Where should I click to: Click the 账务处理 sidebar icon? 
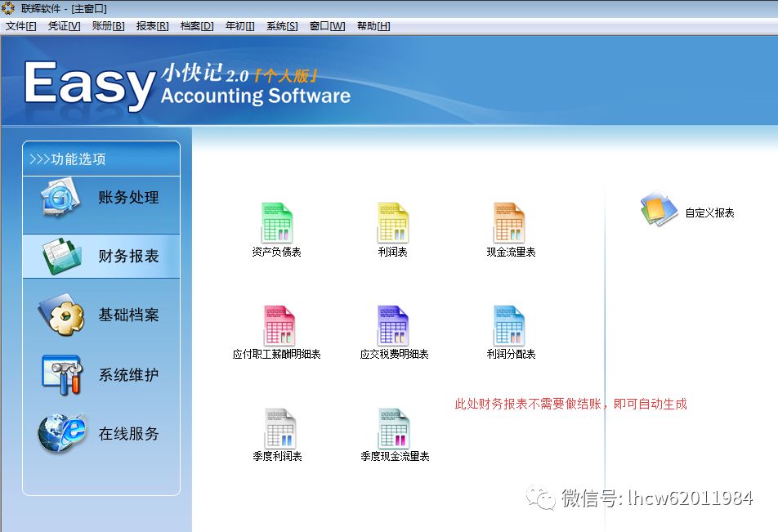tap(60, 198)
